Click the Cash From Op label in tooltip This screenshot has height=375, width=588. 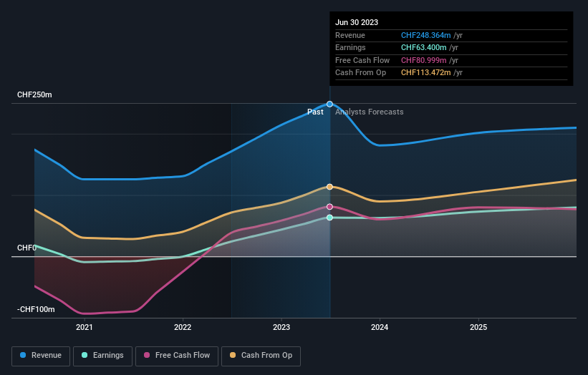pos(360,73)
